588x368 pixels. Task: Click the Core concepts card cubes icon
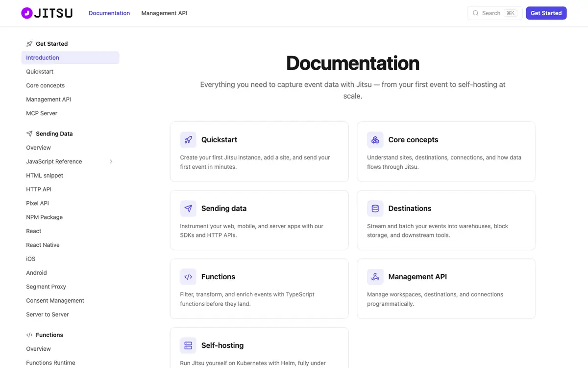click(375, 140)
